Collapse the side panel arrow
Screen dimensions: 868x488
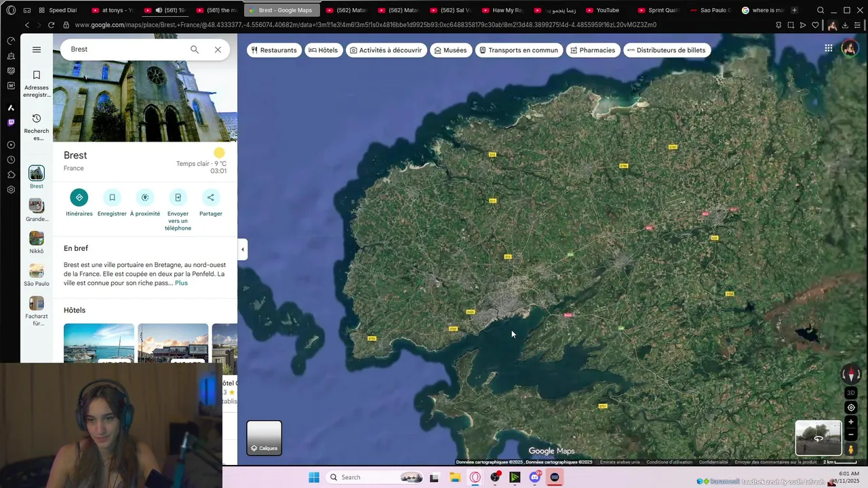243,249
